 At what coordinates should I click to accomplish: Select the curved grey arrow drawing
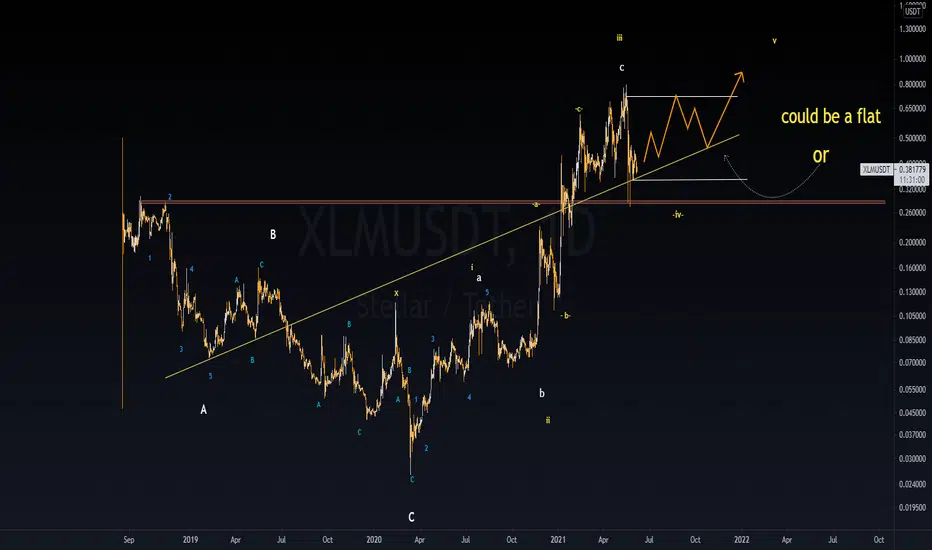coord(772,177)
